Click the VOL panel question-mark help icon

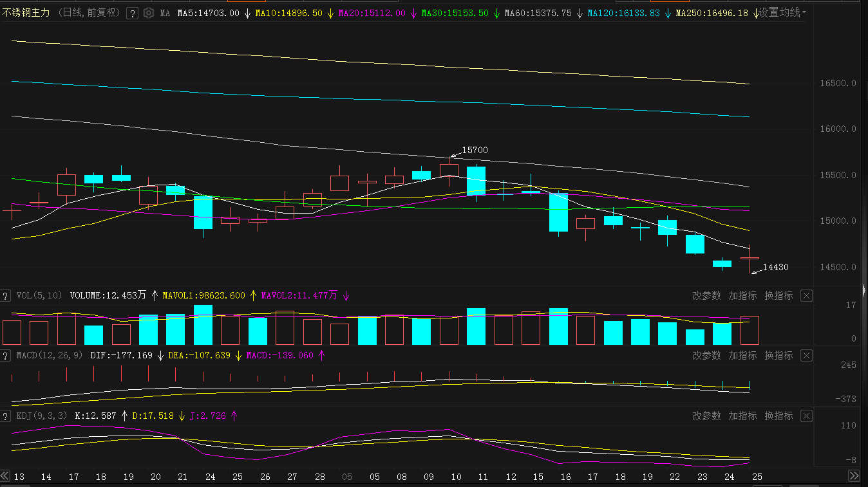[x=6, y=296]
